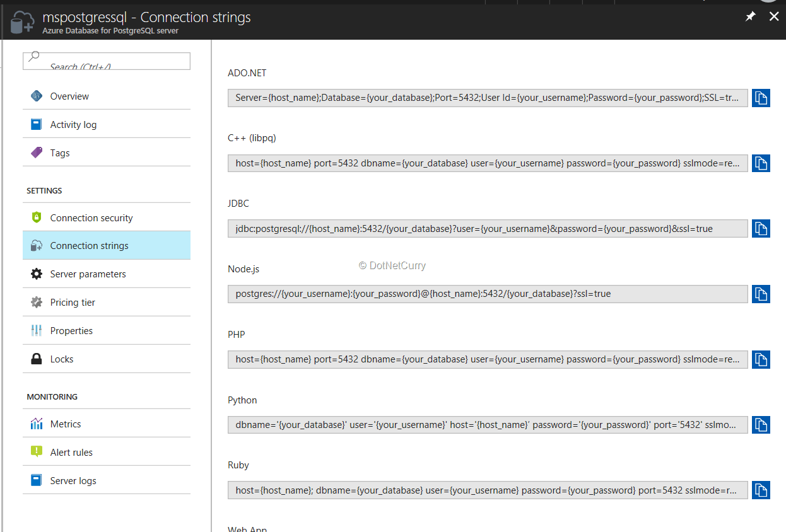Copy the Ruby connection string
Image resolution: width=786 pixels, height=532 pixels.
(761, 490)
